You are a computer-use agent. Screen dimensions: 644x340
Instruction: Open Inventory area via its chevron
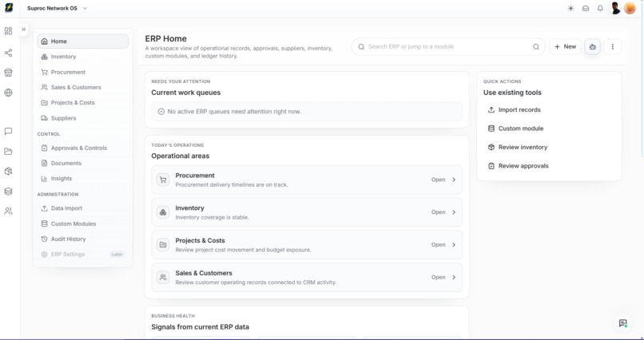click(454, 212)
